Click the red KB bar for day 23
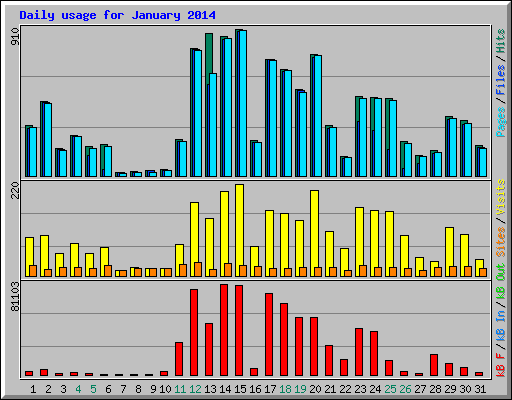 pyautogui.click(x=359, y=352)
